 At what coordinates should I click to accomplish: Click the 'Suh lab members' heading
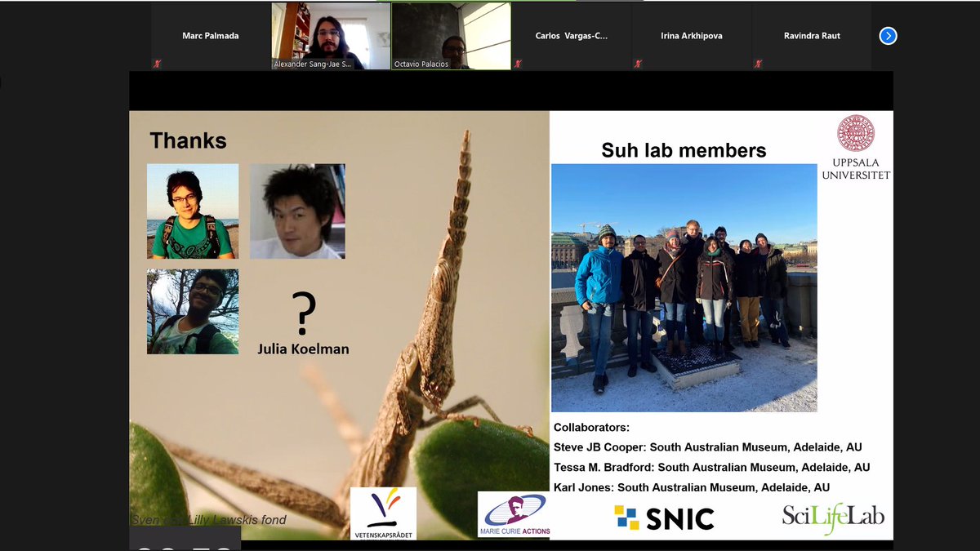pyautogui.click(x=684, y=150)
